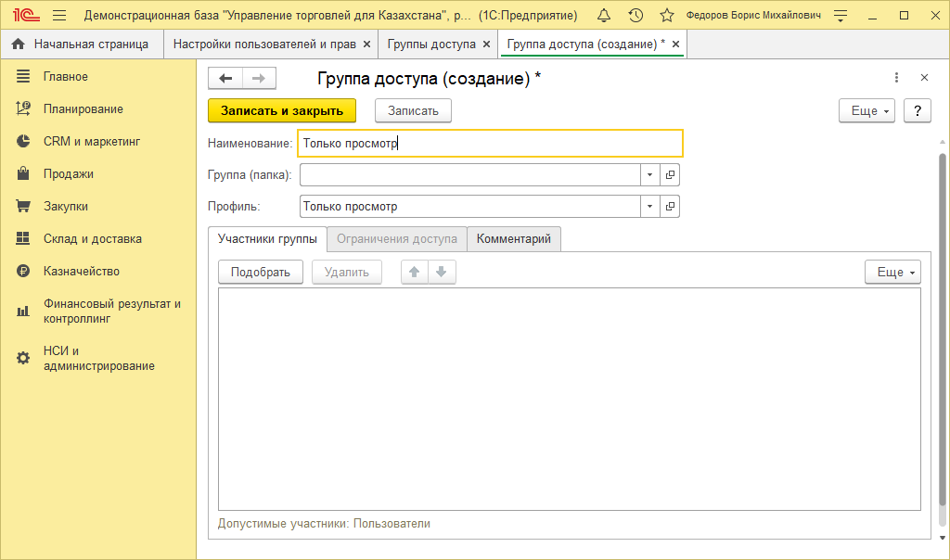Click the Записать и закрыть button

(x=282, y=110)
